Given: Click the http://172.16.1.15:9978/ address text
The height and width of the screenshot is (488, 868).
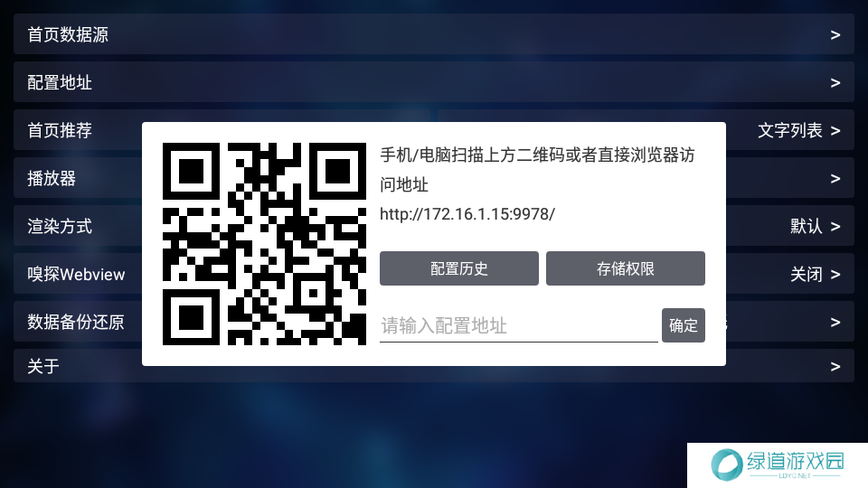Looking at the screenshot, I should point(467,214).
